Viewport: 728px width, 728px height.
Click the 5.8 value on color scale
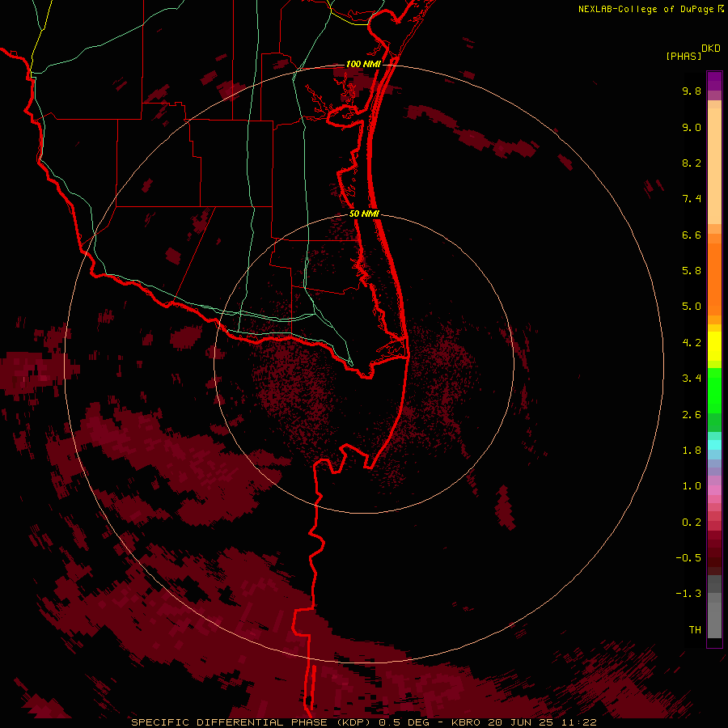point(692,271)
